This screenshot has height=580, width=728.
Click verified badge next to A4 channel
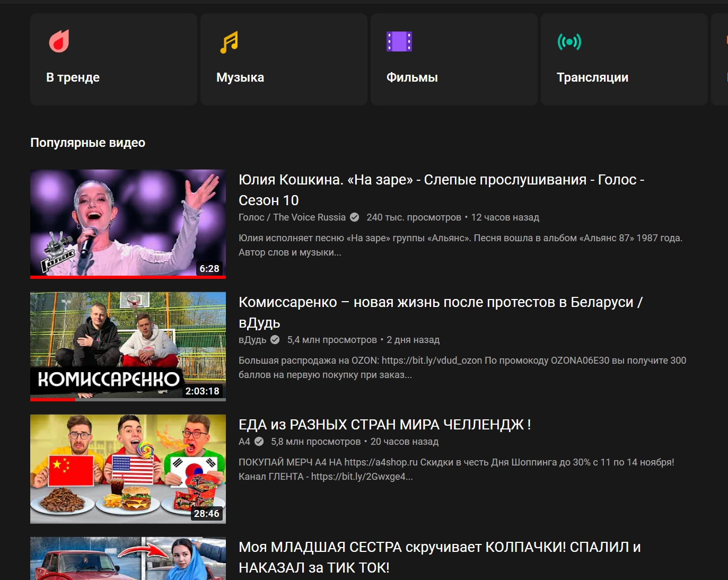pos(259,442)
